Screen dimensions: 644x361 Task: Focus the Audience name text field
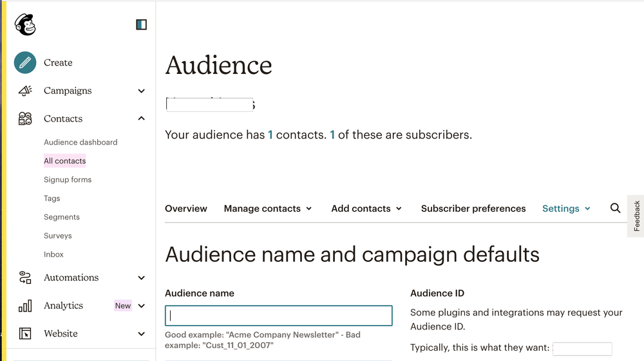(x=279, y=315)
